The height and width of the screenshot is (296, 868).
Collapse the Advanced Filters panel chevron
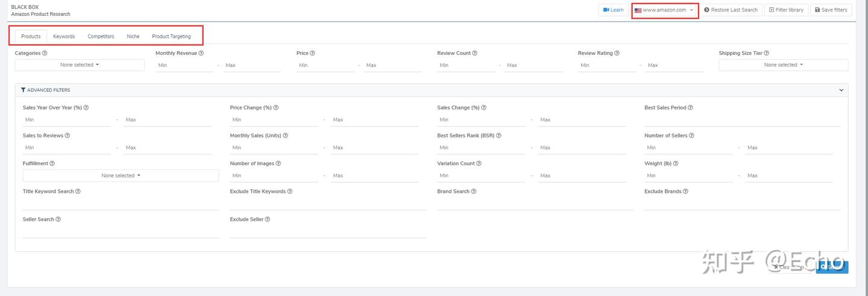[x=841, y=90]
